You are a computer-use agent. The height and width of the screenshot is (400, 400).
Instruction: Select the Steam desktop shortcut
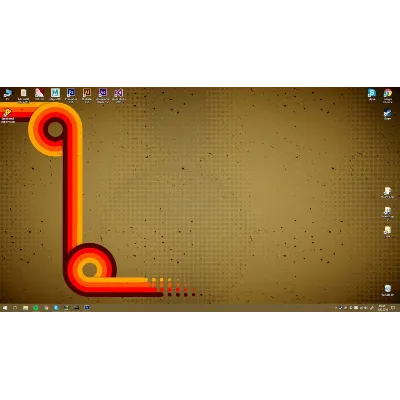[387, 114]
